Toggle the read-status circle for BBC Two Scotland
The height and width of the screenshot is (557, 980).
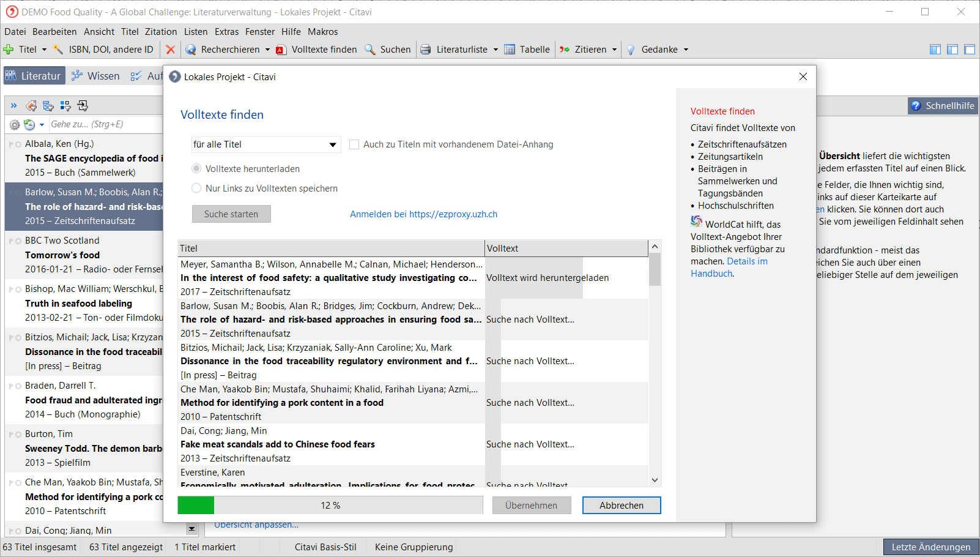18,241
